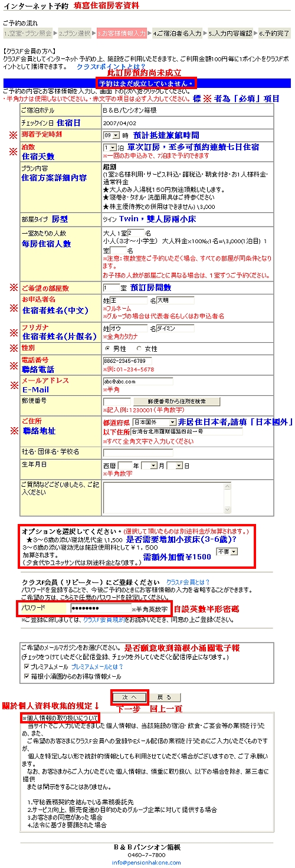Click the email address field with abc@abc.com
The image size is (295, 868).
(x=138, y=381)
